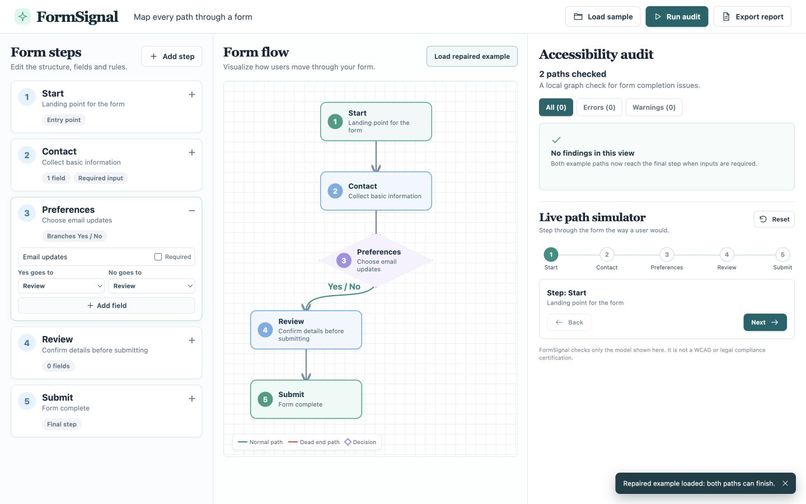Click the '0 fields' tag on Review
806x504 pixels.
[x=58, y=366]
